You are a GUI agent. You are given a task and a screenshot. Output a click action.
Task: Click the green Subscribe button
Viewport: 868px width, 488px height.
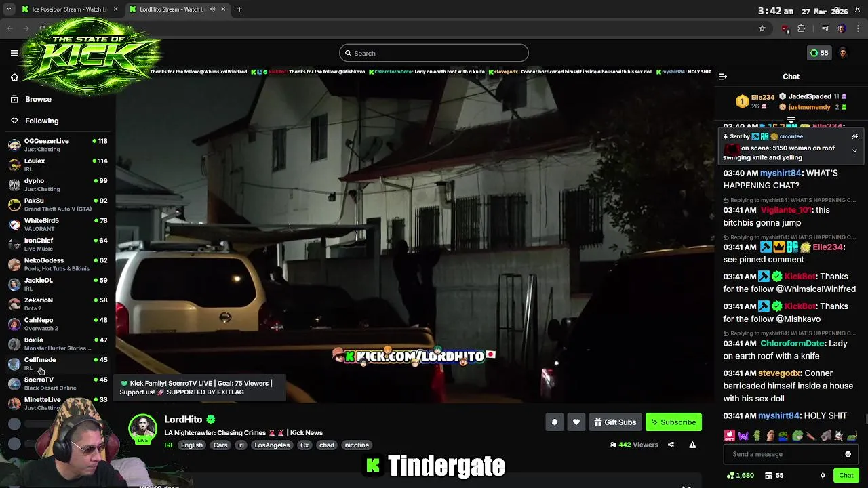[x=673, y=422]
